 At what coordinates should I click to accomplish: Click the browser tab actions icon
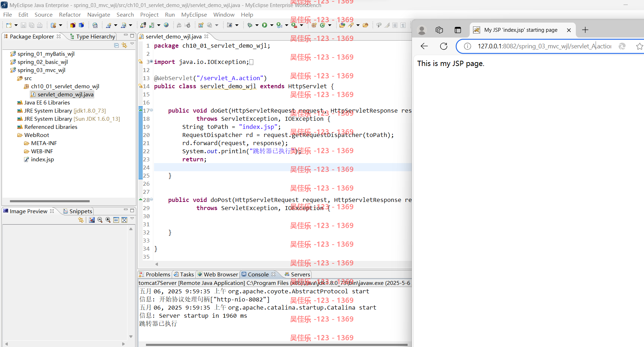pyautogui.click(x=458, y=30)
